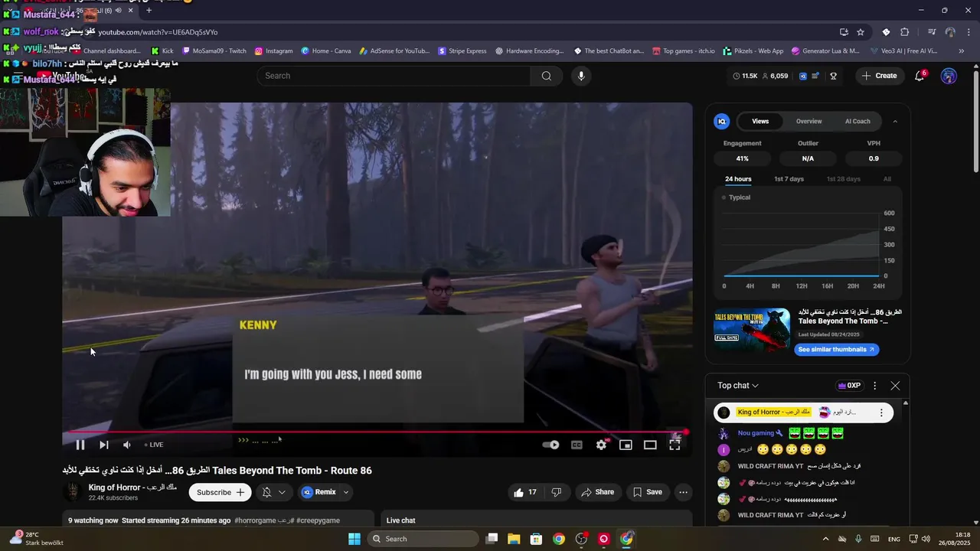980x551 pixels.
Task: Open King of Horror channel avatar
Action: [x=73, y=492]
